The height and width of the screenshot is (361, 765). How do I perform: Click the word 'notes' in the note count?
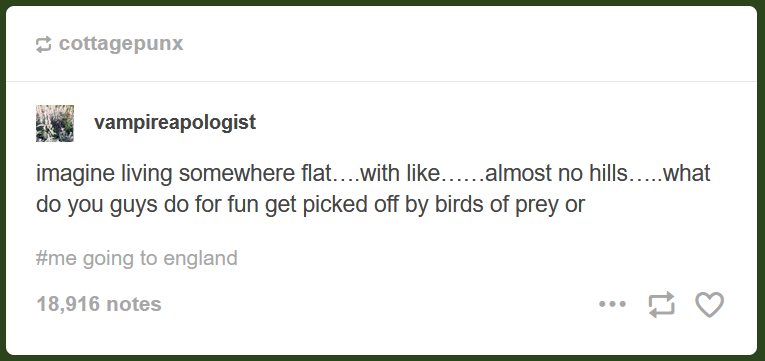point(134,304)
